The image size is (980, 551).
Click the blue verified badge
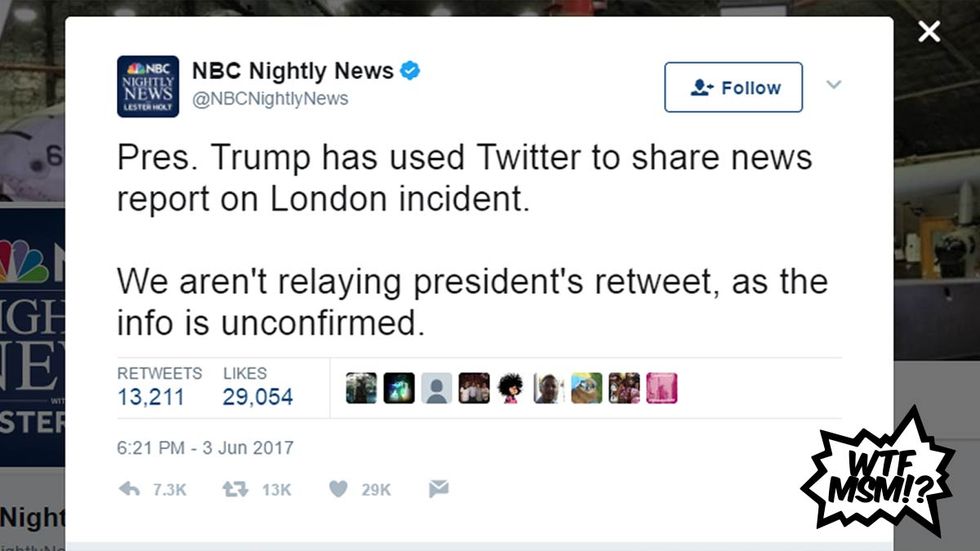pyautogui.click(x=410, y=71)
